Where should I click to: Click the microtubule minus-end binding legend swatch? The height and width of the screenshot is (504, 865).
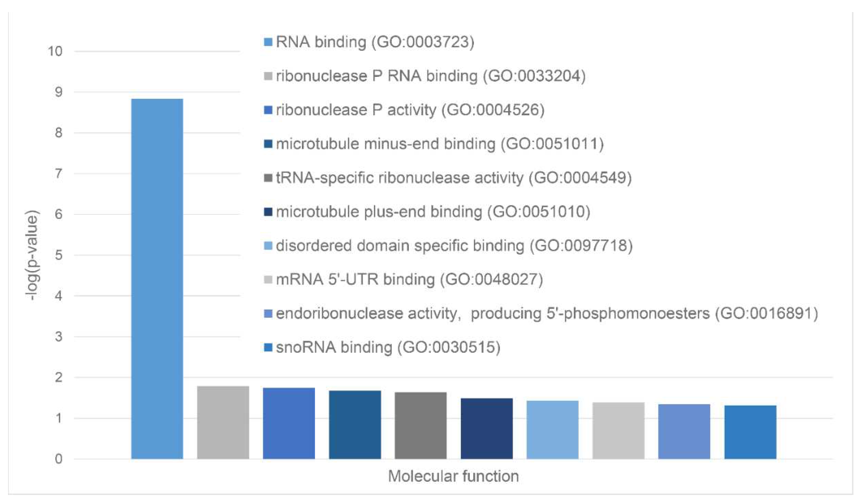(268, 144)
